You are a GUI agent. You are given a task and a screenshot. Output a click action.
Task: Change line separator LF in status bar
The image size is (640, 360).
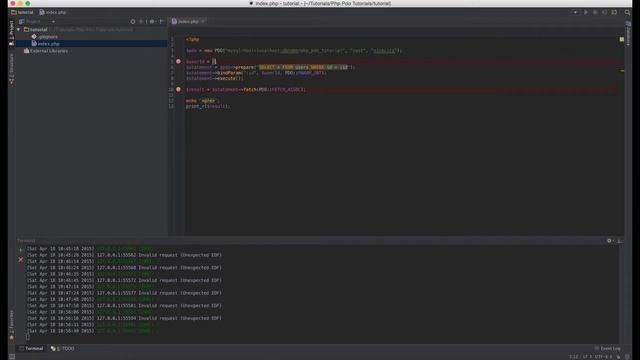(x=587, y=357)
